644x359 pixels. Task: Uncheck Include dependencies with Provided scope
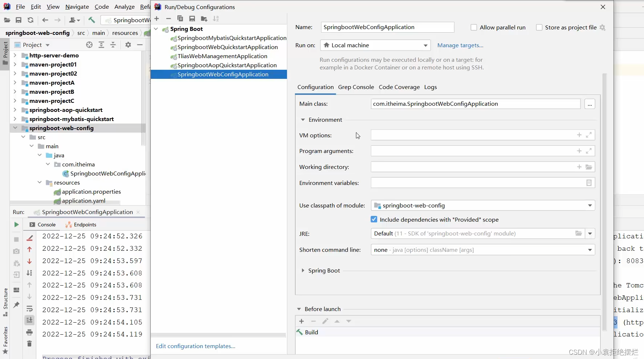[374, 219]
